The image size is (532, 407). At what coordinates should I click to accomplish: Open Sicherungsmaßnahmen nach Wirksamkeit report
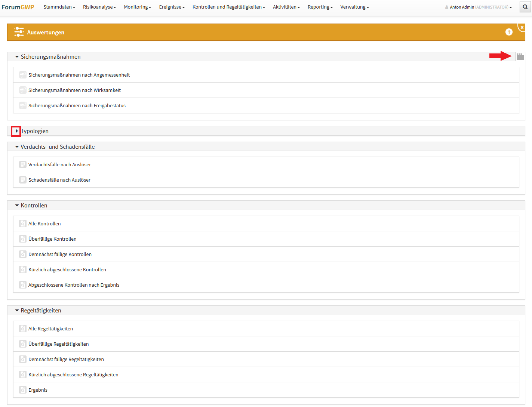(74, 90)
